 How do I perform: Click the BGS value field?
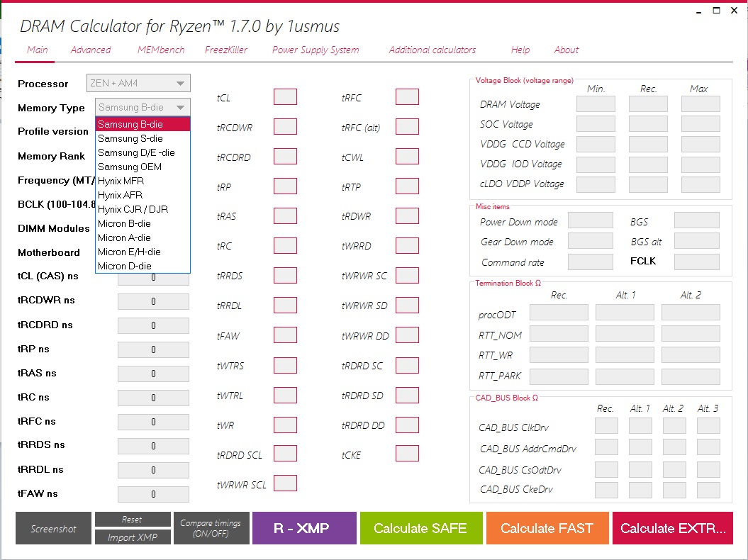pyautogui.click(x=697, y=221)
